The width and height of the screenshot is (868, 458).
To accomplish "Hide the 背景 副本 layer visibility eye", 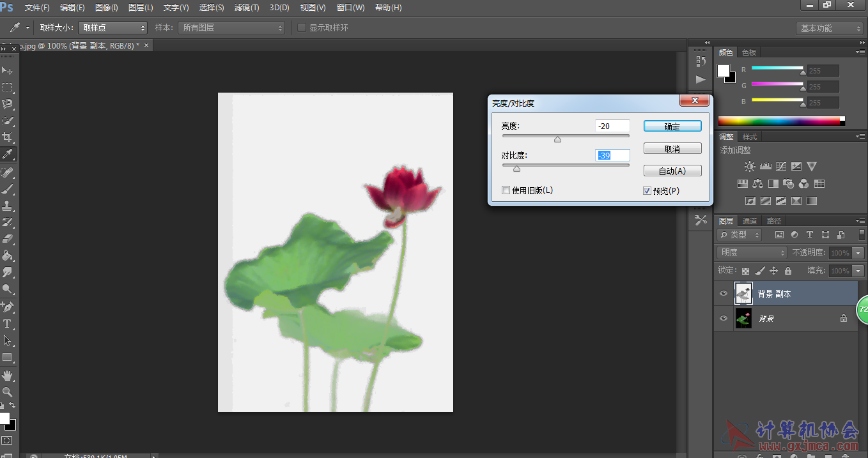I will tap(724, 294).
